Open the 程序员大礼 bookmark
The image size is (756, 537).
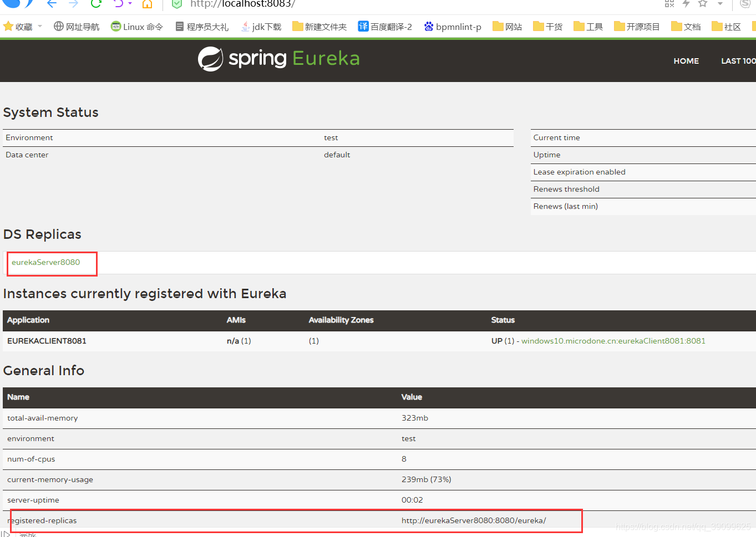coord(202,27)
